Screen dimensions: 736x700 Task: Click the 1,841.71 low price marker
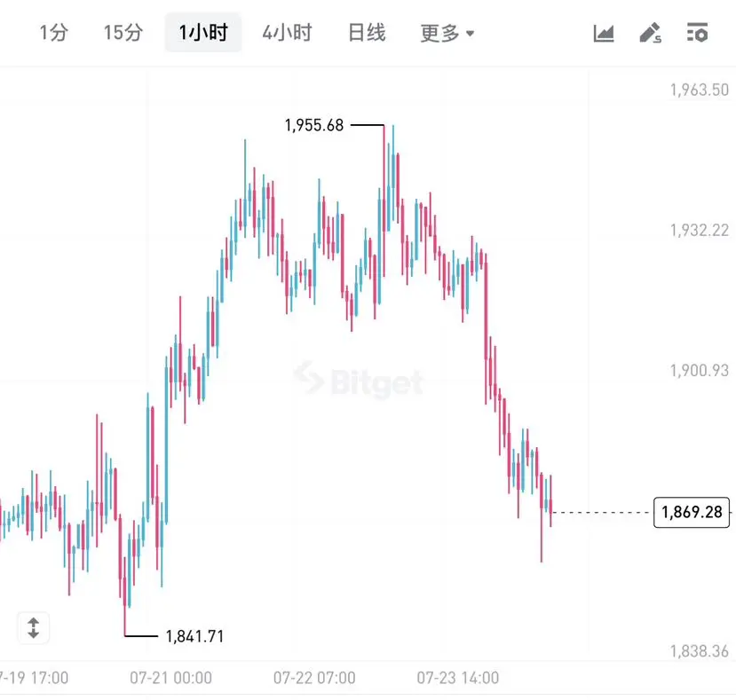194,637
